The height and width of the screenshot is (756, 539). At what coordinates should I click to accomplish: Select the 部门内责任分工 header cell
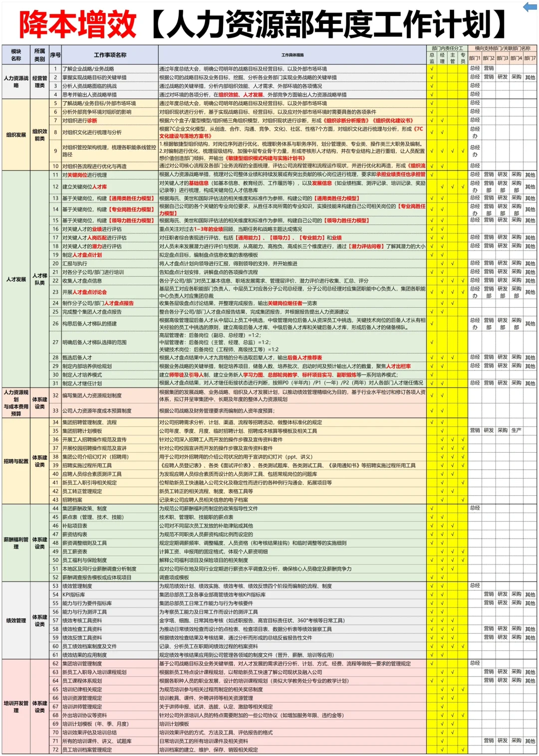click(x=447, y=48)
